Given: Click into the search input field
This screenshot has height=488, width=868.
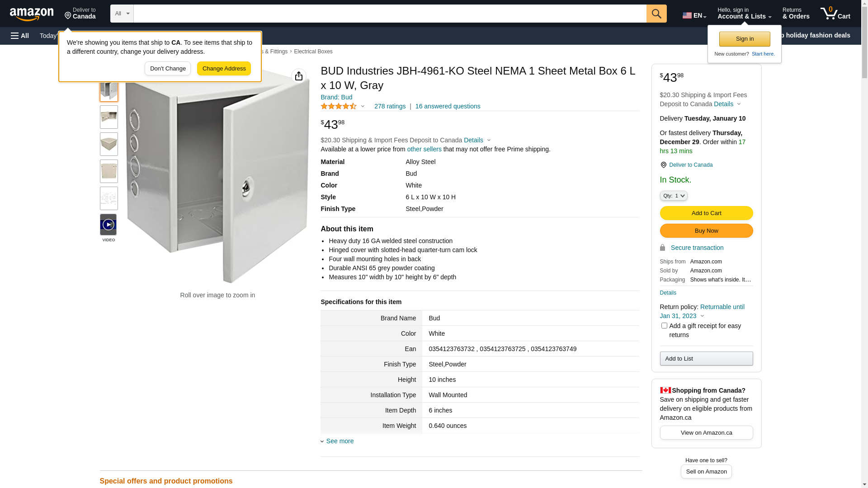Looking at the screenshot, I should click(x=390, y=14).
